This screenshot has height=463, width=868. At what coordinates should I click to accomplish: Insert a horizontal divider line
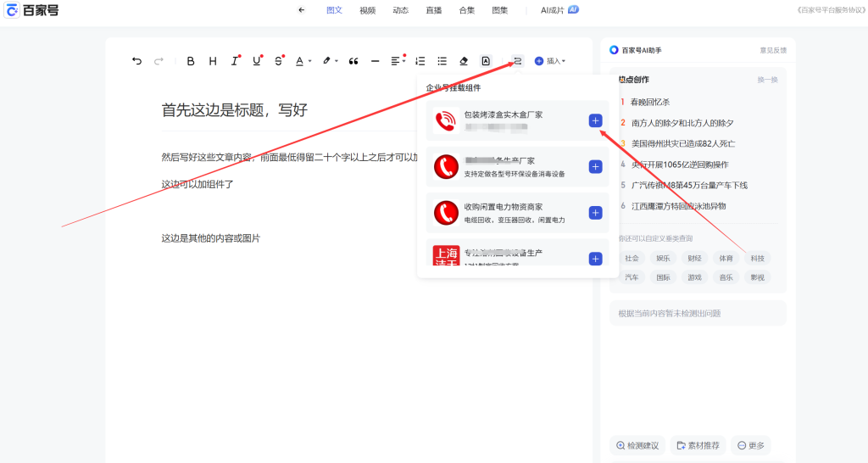376,61
